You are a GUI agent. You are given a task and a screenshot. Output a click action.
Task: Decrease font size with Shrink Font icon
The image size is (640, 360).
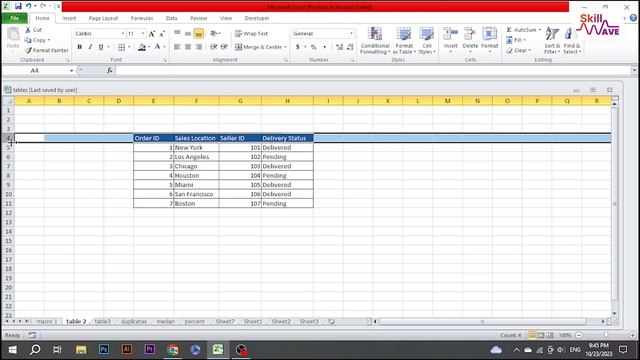162,33
